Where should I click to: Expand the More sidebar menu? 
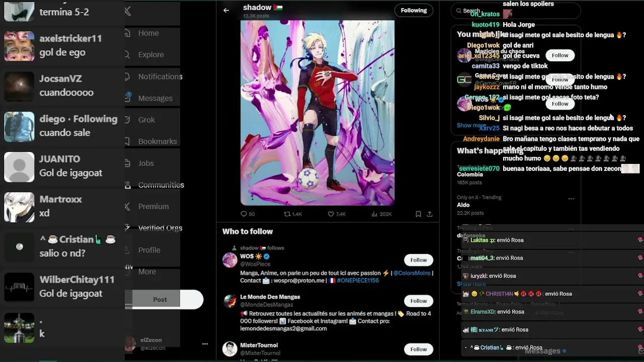click(147, 271)
